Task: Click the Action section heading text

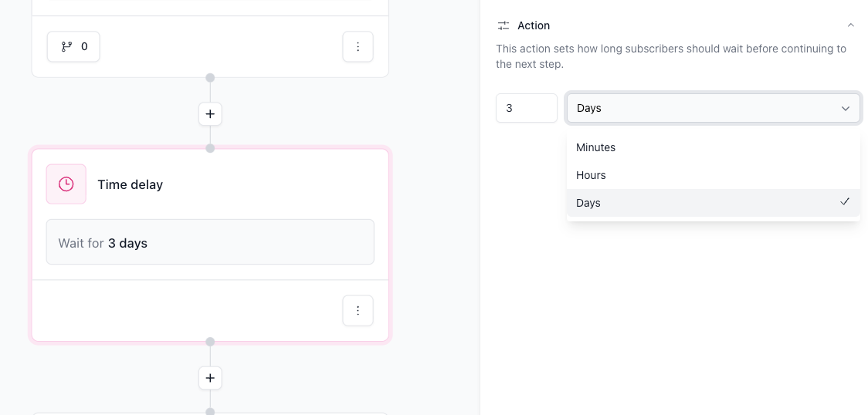Action: coord(534,25)
